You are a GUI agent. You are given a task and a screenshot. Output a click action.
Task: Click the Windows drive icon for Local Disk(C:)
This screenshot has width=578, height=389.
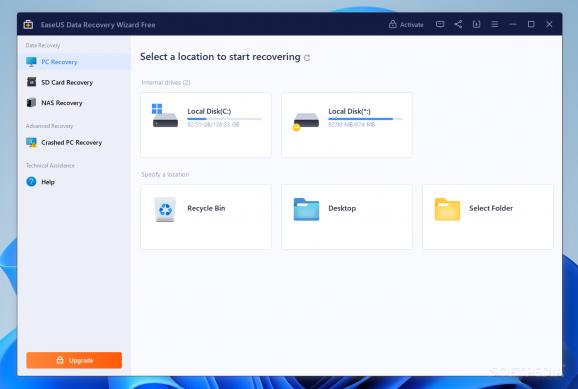[x=165, y=116]
